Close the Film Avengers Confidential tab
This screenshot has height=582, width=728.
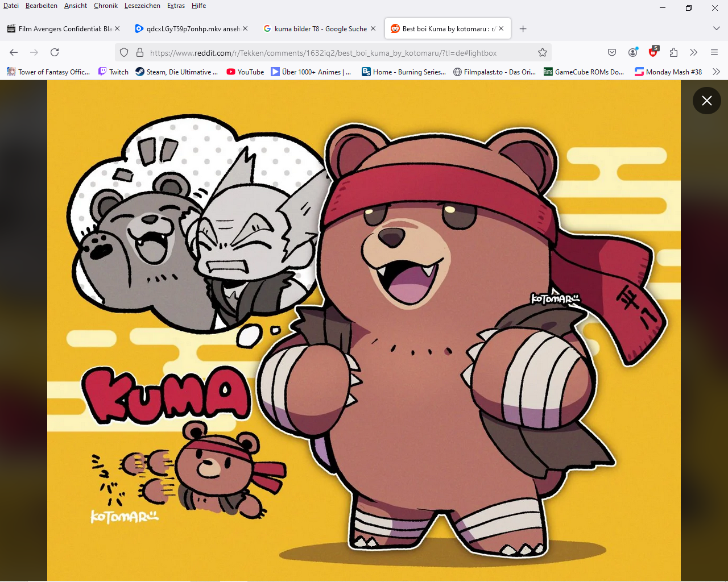[117, 28]
